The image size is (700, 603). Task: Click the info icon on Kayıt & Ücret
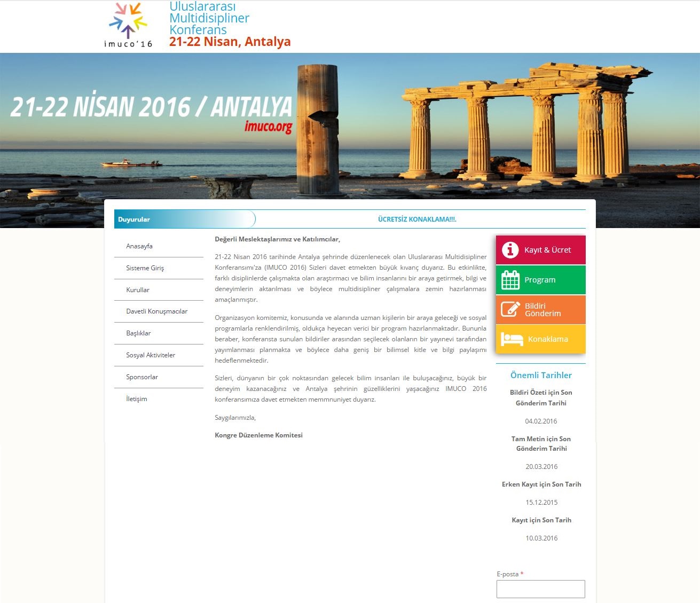[x=510, y=249]
